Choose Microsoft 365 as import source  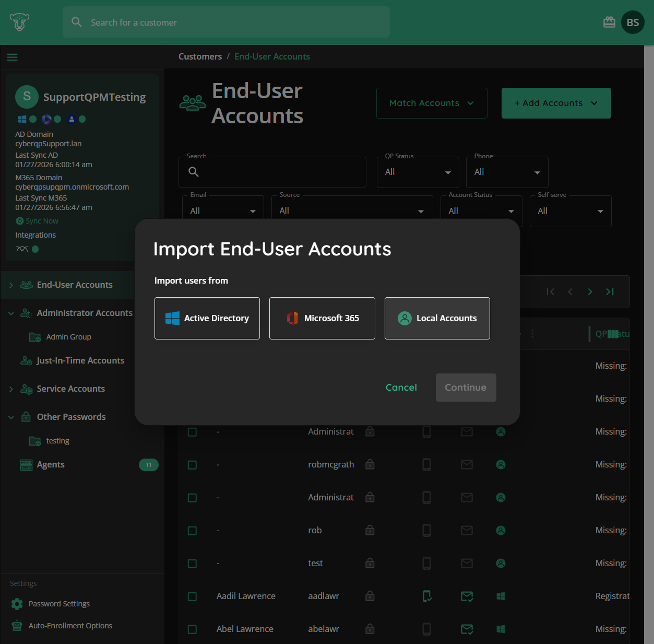(322, 318)
